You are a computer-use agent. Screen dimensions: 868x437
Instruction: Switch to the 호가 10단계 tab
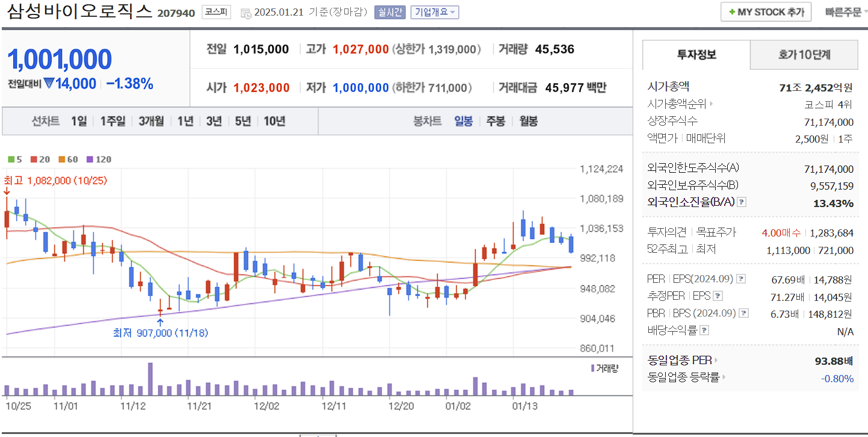[804, 54]
